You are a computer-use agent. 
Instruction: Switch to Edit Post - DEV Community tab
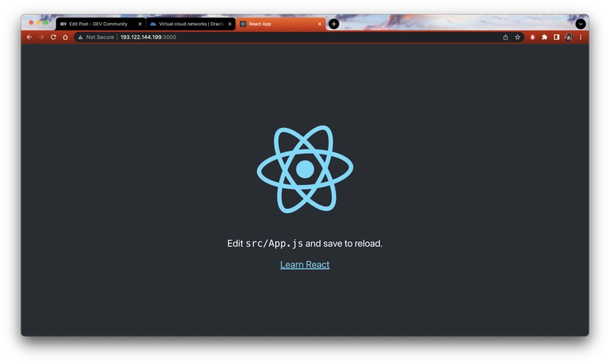(101, 24)
